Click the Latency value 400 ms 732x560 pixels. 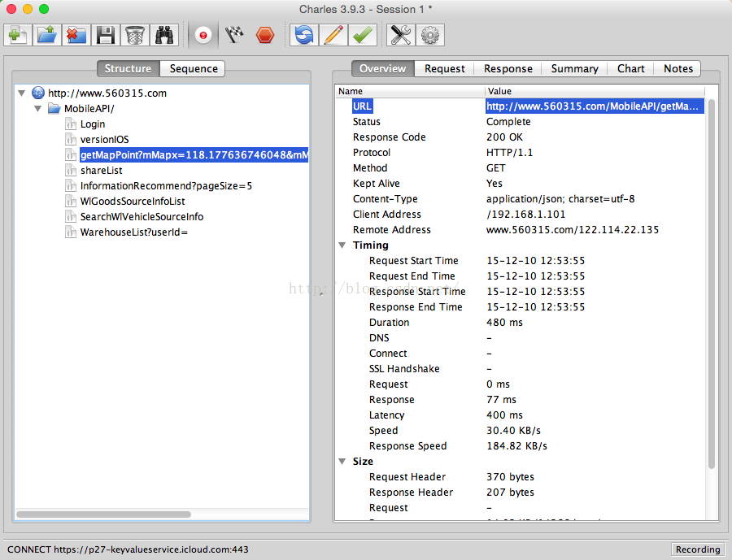point(504,415)
